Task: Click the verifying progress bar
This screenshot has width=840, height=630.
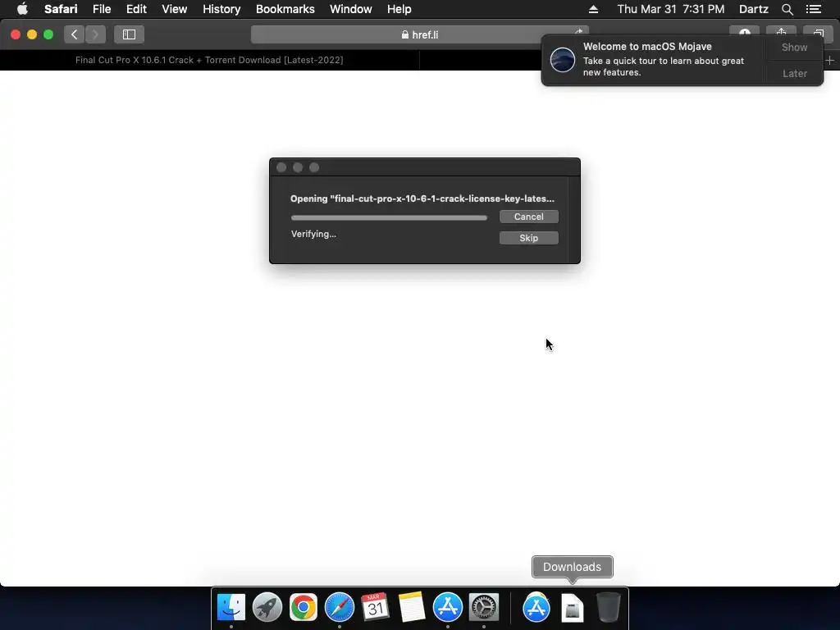Action: (389, 217)
